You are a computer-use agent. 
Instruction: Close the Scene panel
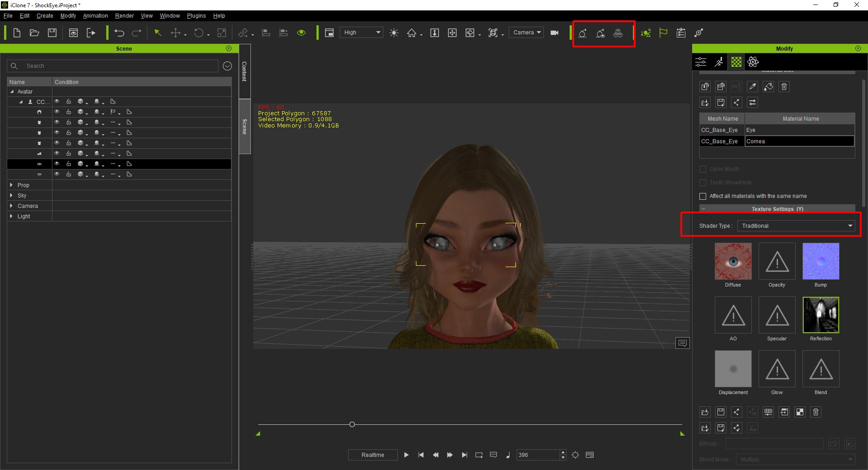click(229, 48)
